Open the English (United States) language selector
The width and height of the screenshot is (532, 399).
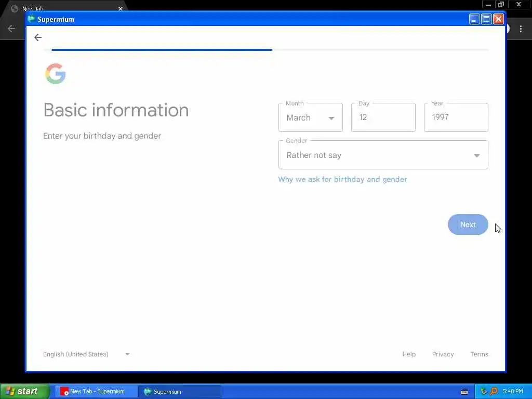86,354
